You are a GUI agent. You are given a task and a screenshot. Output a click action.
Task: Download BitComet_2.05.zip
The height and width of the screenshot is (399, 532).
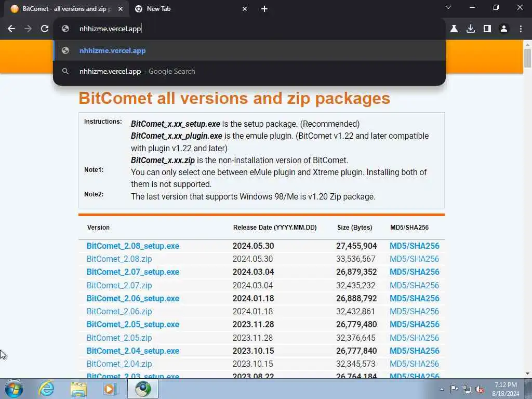(119, 338)
